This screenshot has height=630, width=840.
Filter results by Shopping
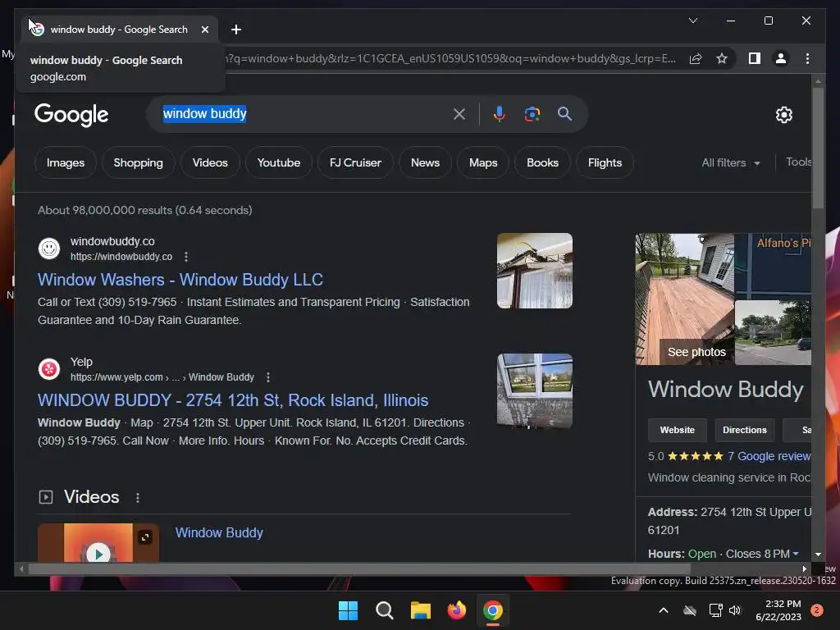click(138, 163)
